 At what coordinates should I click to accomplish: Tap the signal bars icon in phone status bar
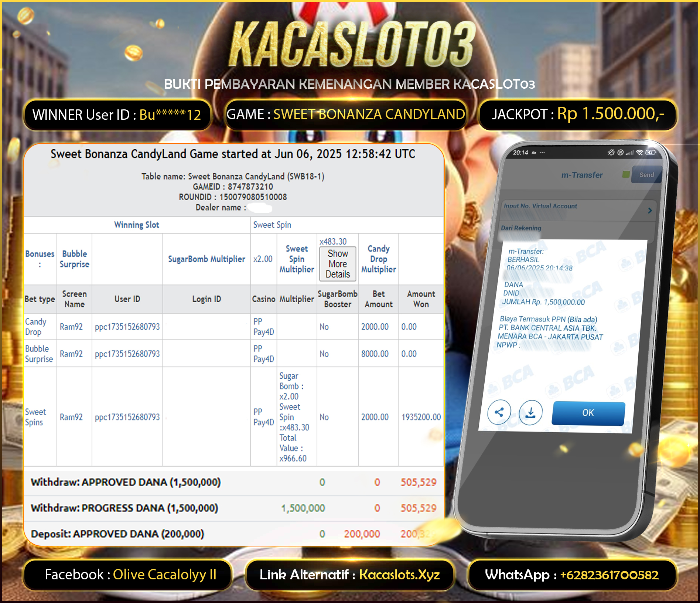point(629,152)
